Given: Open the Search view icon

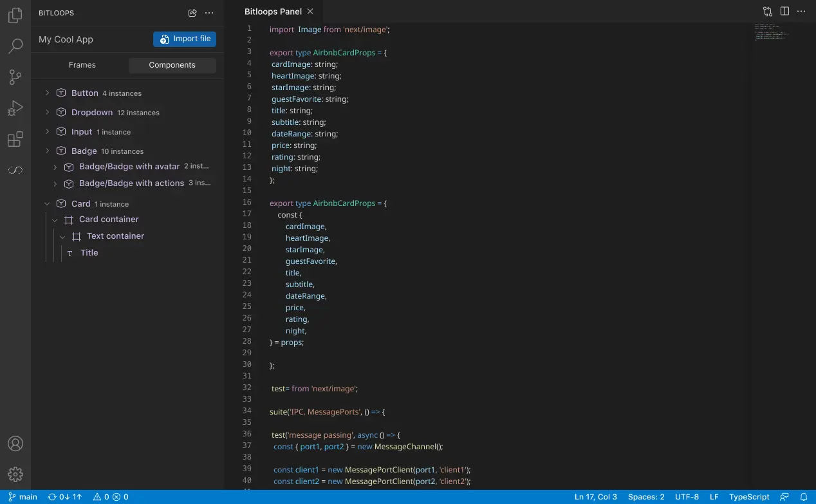Looking at the screenshot, I should click(x=15, y=46).
